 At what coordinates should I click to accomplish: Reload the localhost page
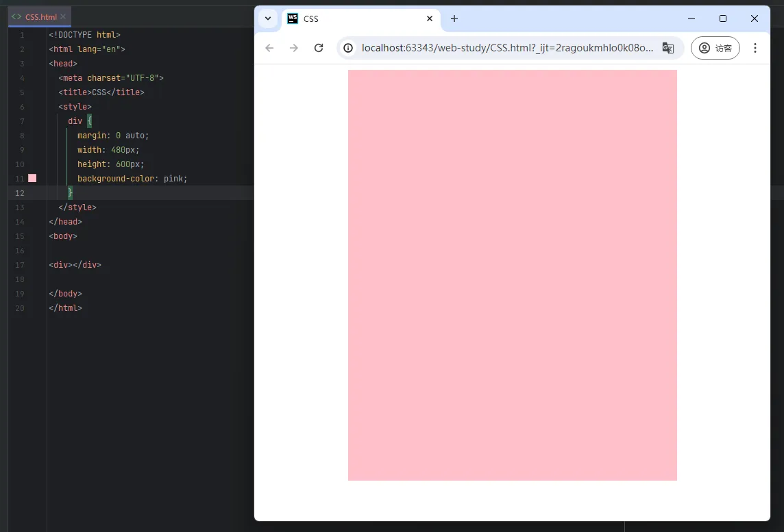pyautogui.click(x=319, y=48)
